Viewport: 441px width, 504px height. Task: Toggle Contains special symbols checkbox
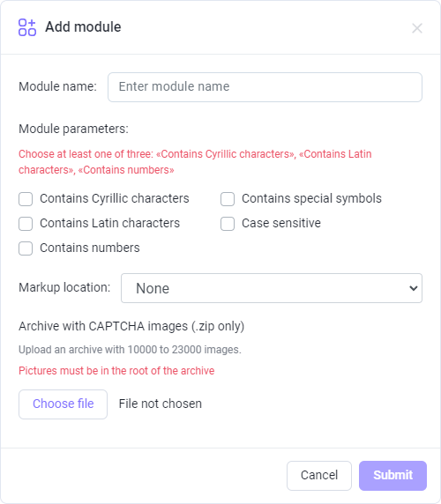[x=228, y=199]
